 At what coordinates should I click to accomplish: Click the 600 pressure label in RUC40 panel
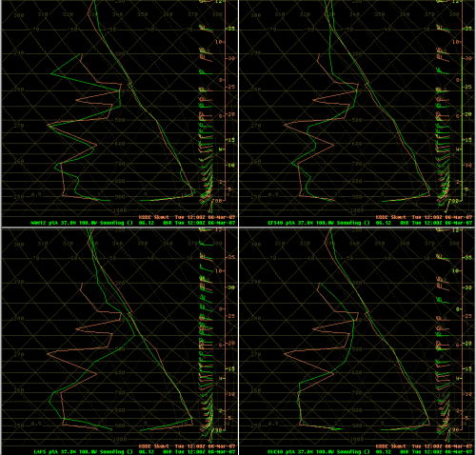[357, 372]
